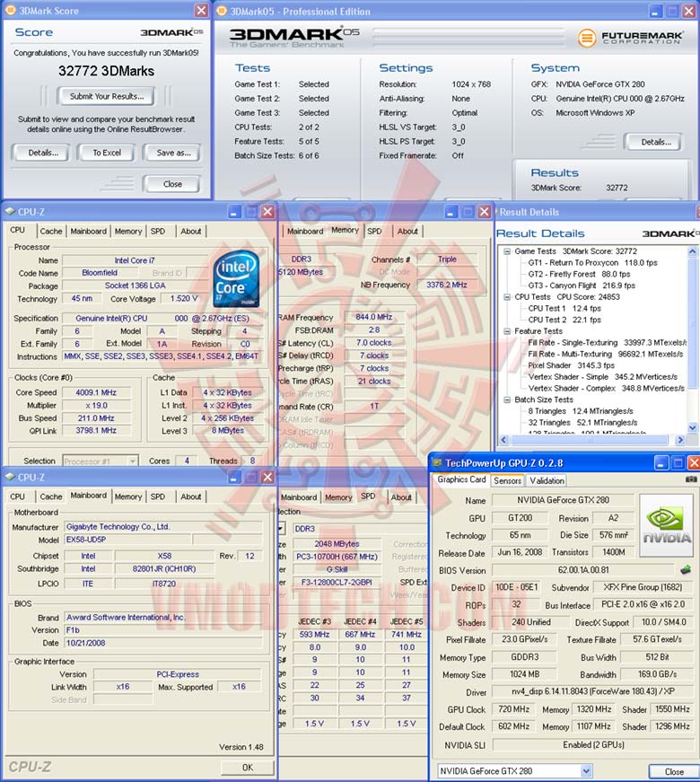Minimize the CPU-Z memory window

[451, 212]
